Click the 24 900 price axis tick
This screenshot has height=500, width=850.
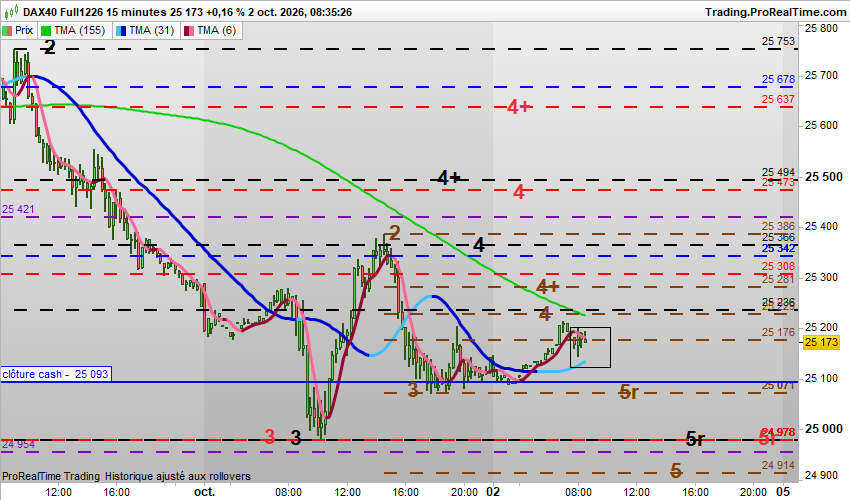pyautogui.click(x=821, y=476)
